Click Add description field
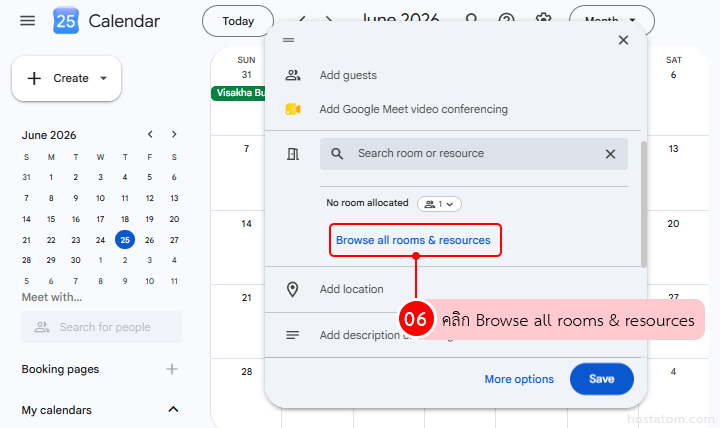The height and width of the screenshot is (428, 720). (x=360, y=335)
